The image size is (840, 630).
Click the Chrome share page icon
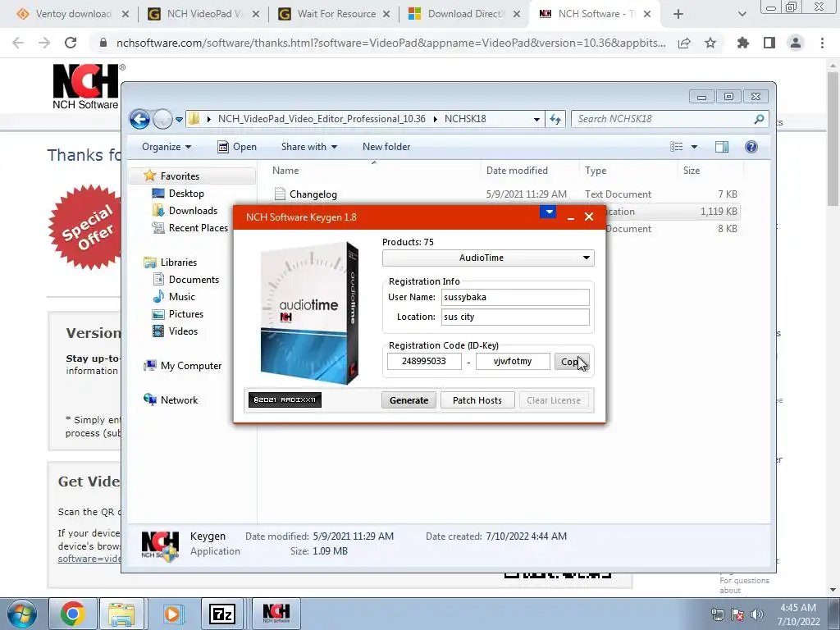(x=684, y=43)
